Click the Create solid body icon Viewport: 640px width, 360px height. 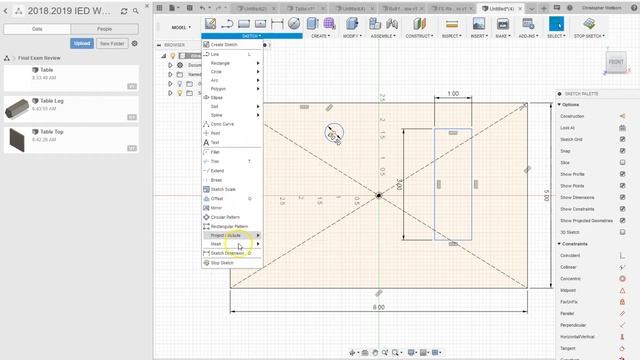(x=312, y=24)
